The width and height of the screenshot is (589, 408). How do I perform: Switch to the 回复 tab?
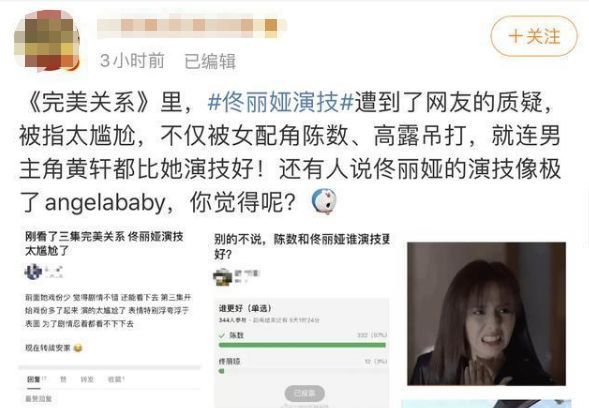35,380
